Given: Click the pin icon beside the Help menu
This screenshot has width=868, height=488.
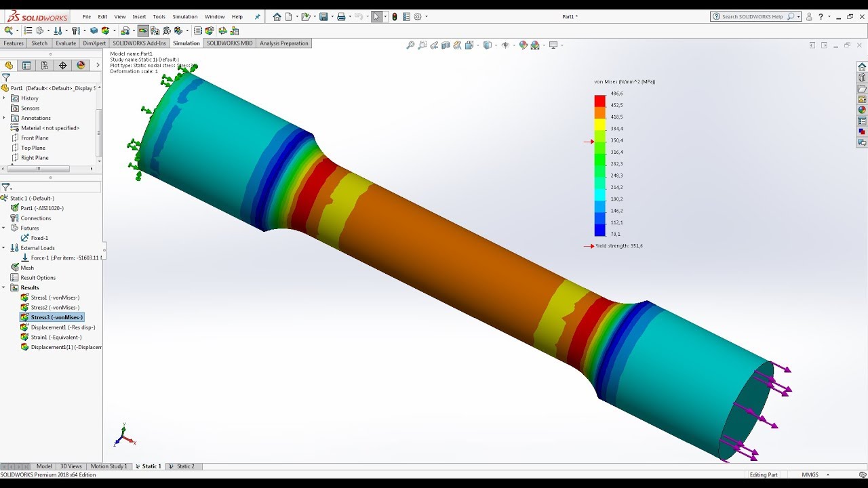Looking at the screenshot, I should point(257,16).
